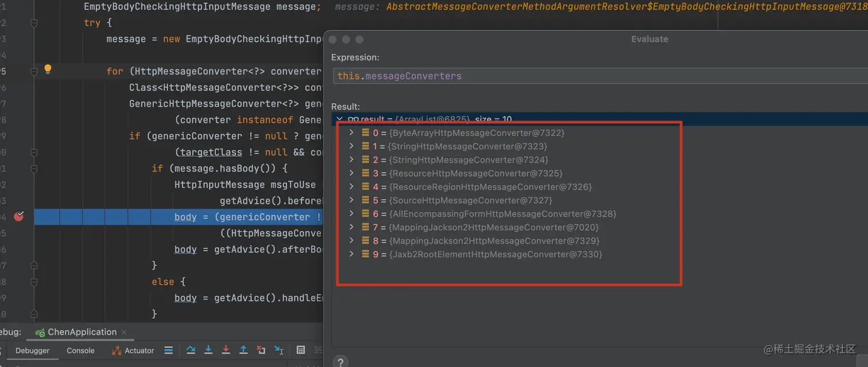Click the field icon of ResourceRegionHttpMessageConverter row
The height and width of the screenshot is (367, 868).
click(x=366, y=187)
